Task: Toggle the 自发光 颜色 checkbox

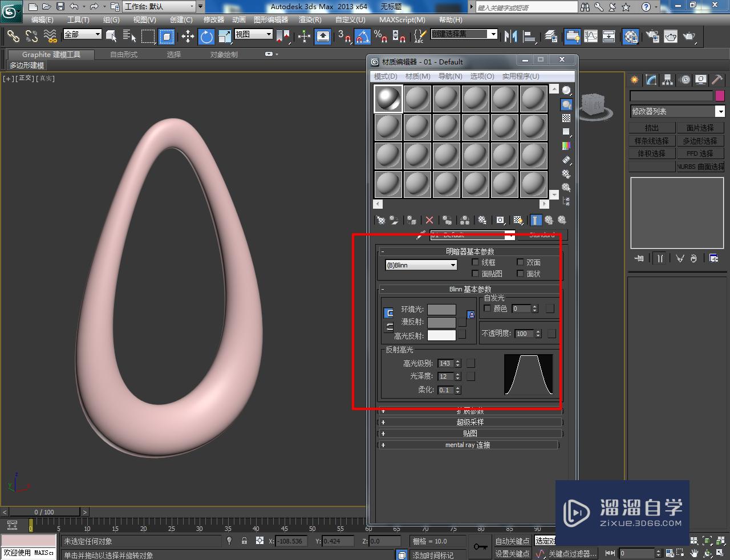Action: pyautogui.click(x=487, y=309)
